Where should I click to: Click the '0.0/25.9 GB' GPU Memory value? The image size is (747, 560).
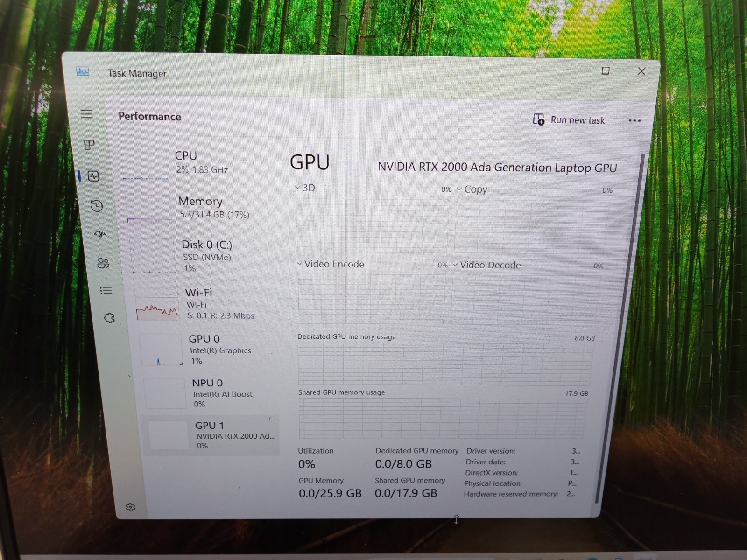point(330,493)
